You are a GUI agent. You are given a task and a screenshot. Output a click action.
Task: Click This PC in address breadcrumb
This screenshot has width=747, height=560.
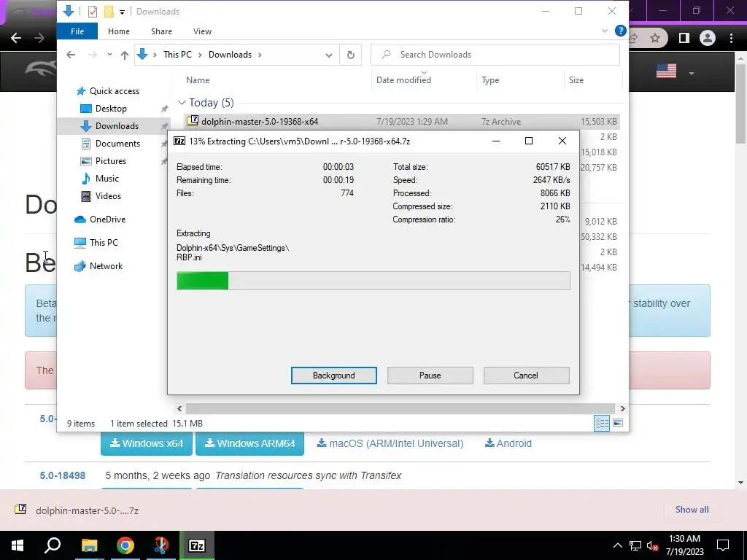177,55
